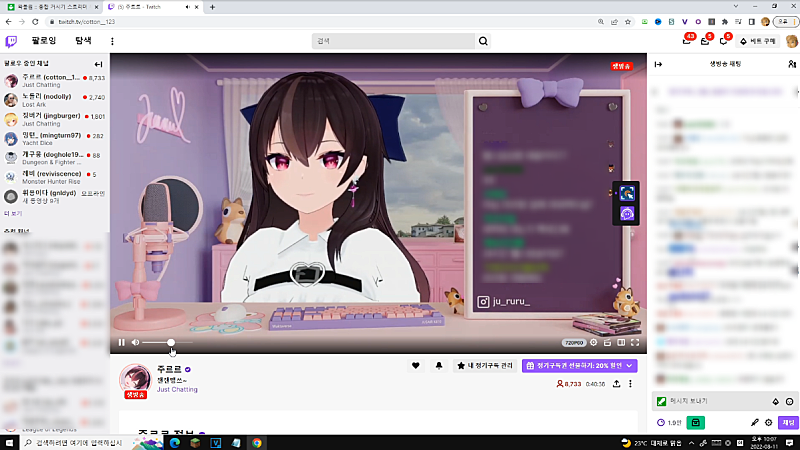
Task: Toggle theater mode on the player
Action: (x=621, y=342)
